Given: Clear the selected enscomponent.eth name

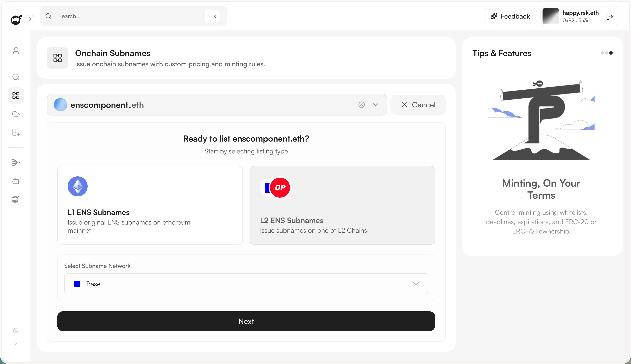Looking at the screenshot, I should [x=362, y=105].
